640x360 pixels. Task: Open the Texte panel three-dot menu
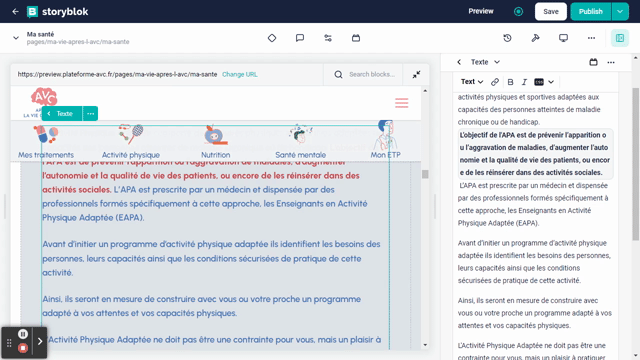(x=611, y=62)
